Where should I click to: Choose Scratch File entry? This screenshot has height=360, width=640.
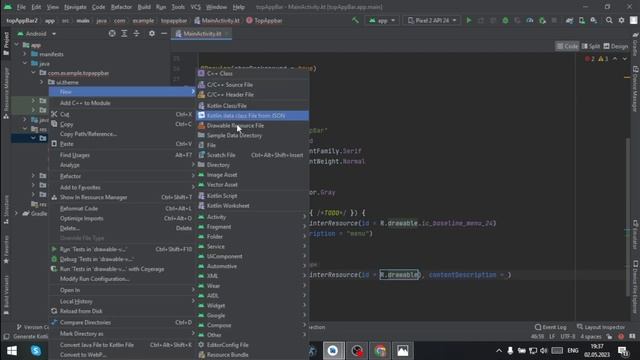[252, 155]
